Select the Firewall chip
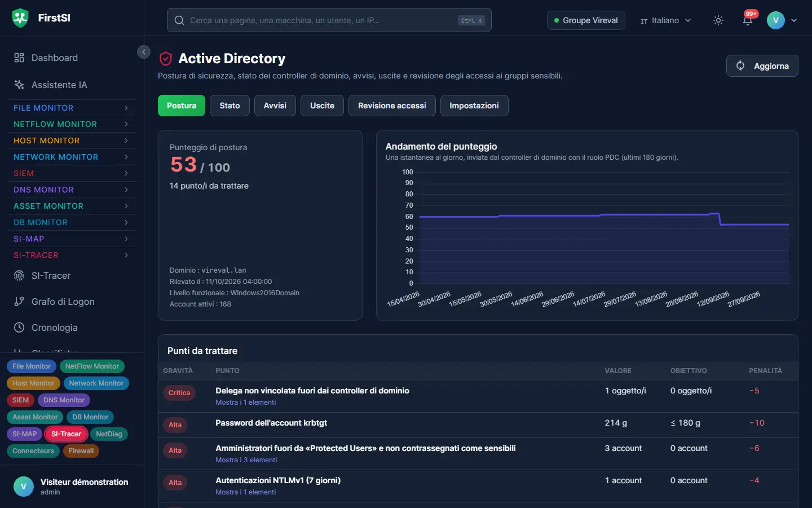This screenshot has width=812, height=508. 81,451
